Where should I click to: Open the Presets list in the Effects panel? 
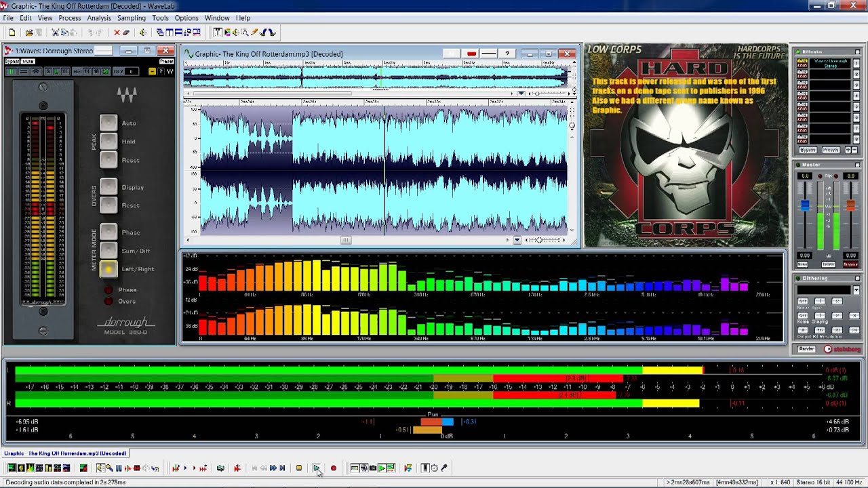coord(831,150)
